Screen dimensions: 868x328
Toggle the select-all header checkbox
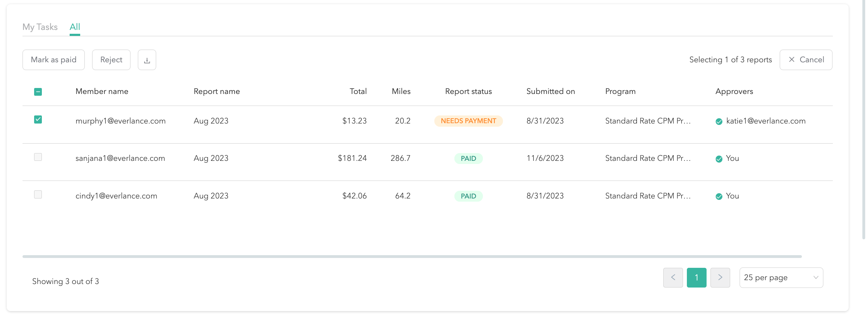(x=38, y=92)
